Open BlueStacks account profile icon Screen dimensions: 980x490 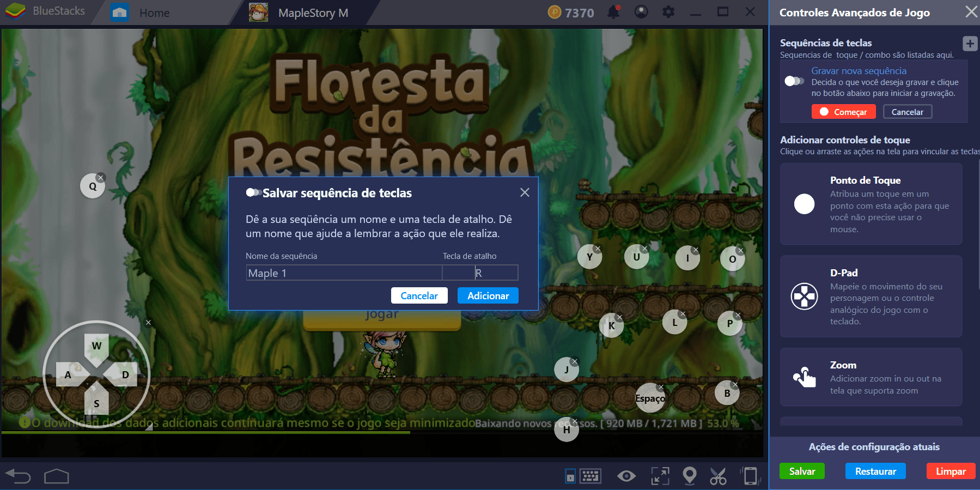[641, 11]
